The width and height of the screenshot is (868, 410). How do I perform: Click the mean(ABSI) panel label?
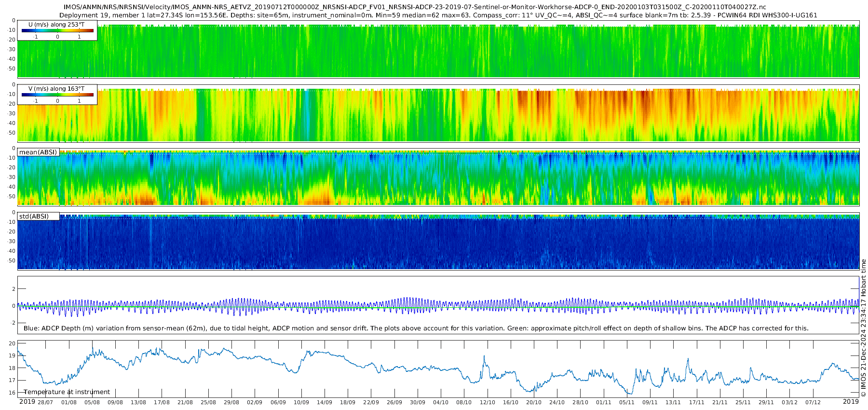coord(38,152)
